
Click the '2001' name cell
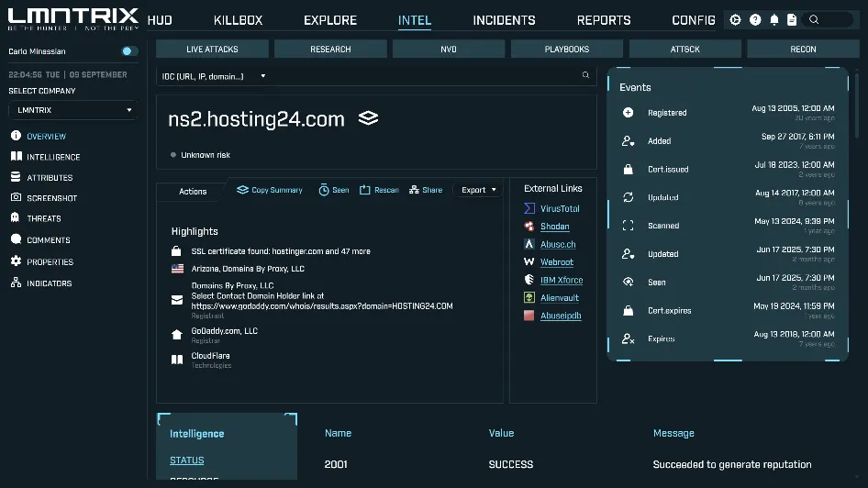pyautogui.click(x=336, y=465)
